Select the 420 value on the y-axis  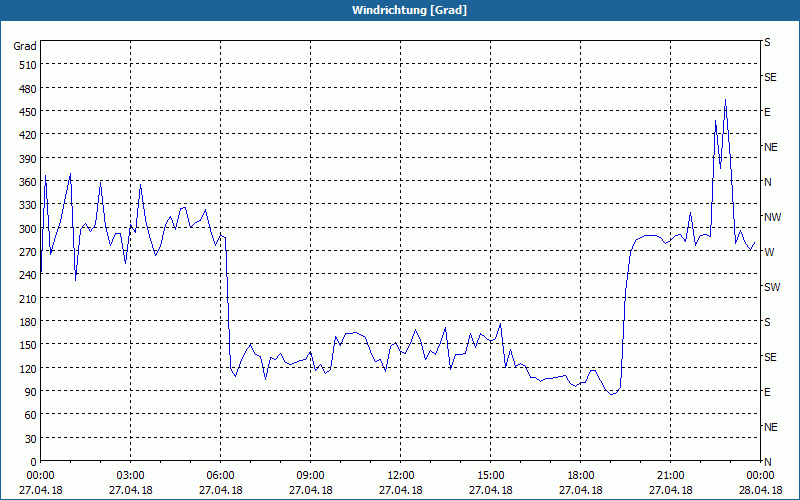coord(28,135)
